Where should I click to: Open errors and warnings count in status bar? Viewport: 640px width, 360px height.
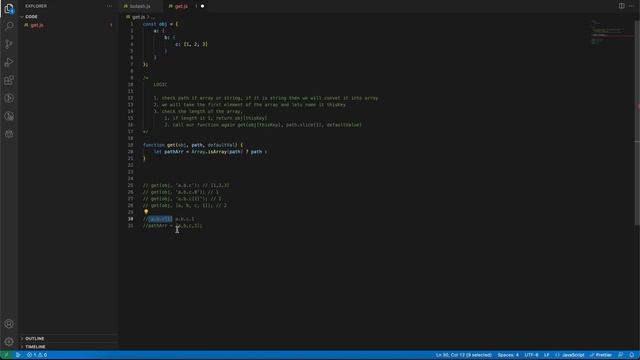37,355
